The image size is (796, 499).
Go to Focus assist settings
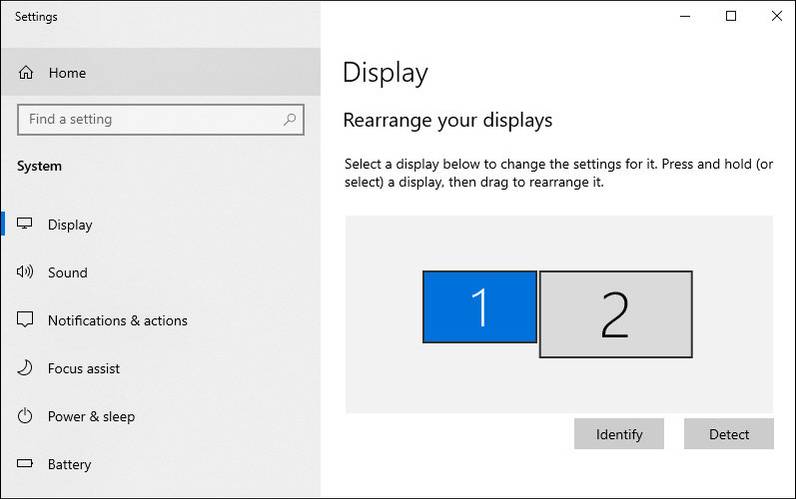[84, 369]
